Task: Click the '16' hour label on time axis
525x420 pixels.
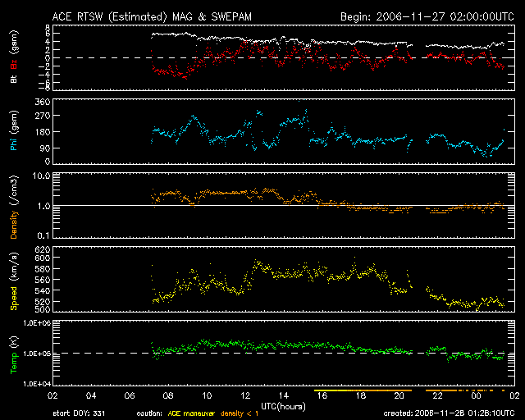Action: click(322, 396)
